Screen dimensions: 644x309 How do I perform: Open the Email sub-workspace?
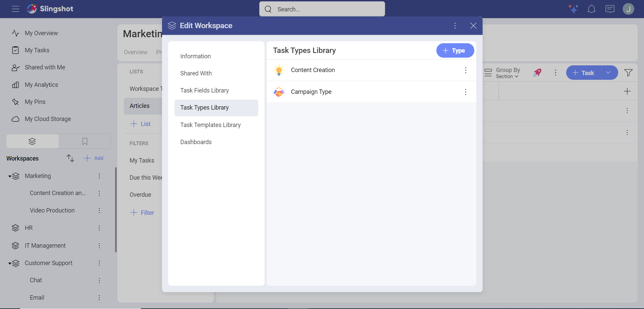37,298
